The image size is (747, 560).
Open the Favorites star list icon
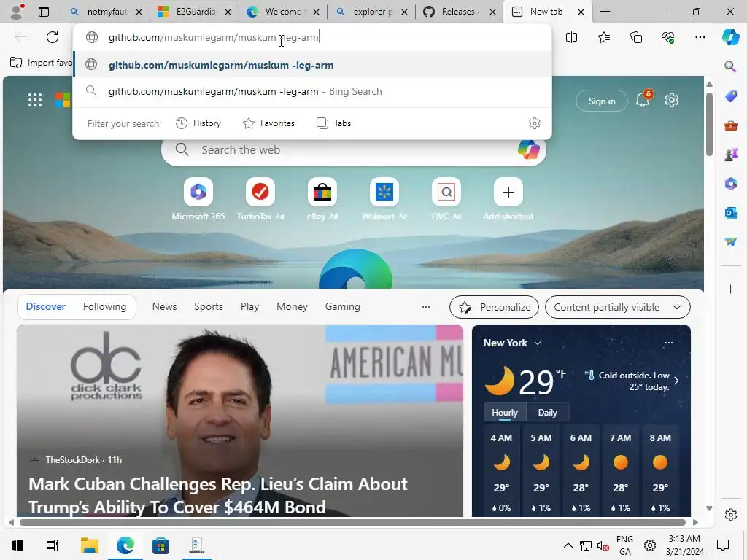pos(603,37)
